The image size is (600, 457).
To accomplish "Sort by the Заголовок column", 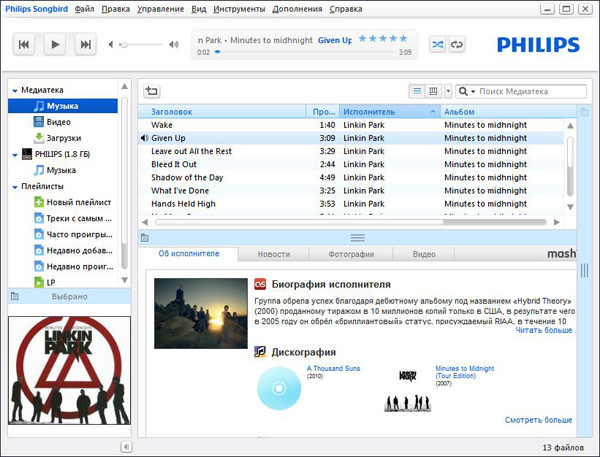I will point(222,112).
